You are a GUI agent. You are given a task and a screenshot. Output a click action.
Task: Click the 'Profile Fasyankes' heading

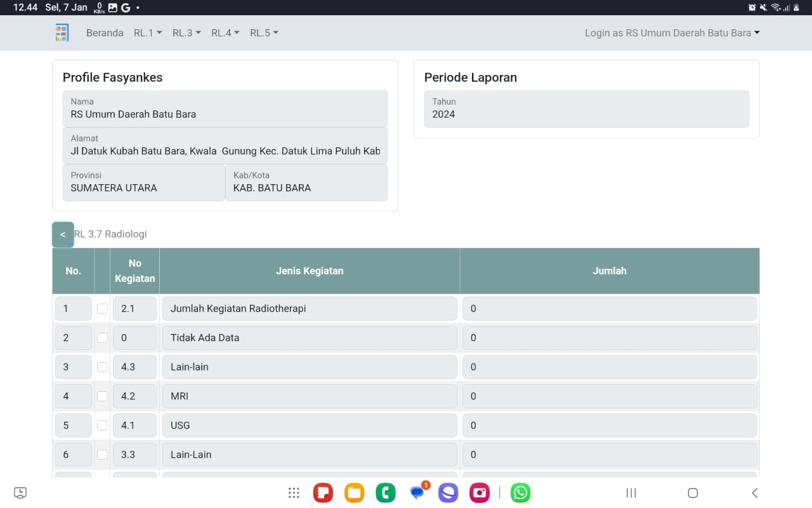[x=112, y=77]
